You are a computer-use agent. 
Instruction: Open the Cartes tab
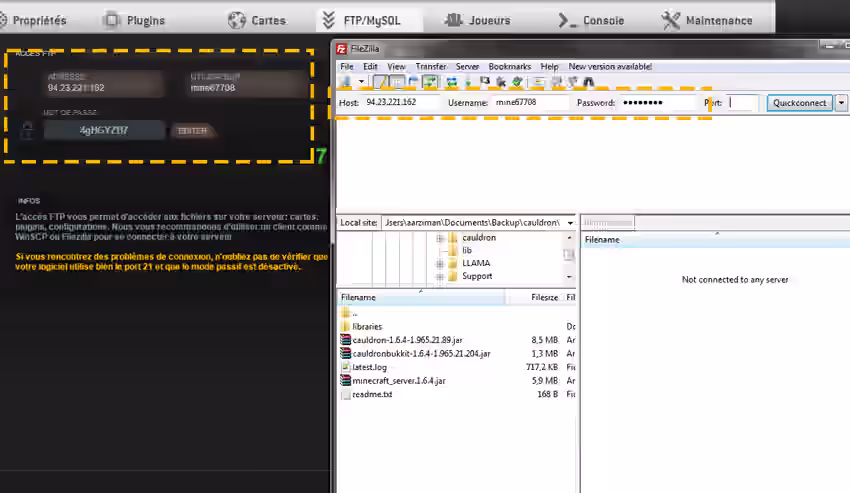point(256,21)
